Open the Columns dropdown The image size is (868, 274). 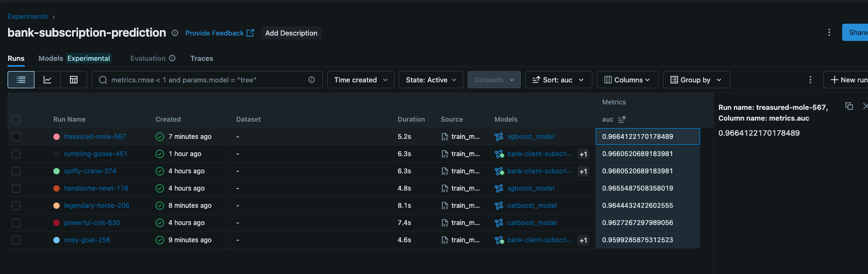click(627, 80)
